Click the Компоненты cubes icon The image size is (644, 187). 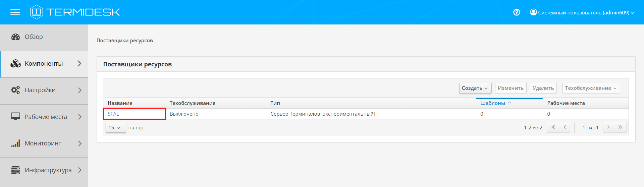[x=15, y=64]
